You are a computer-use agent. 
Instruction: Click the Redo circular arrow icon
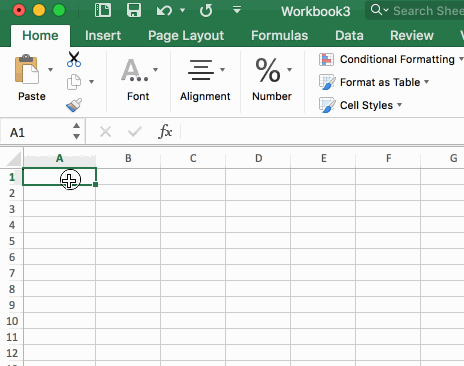(206, 10)
